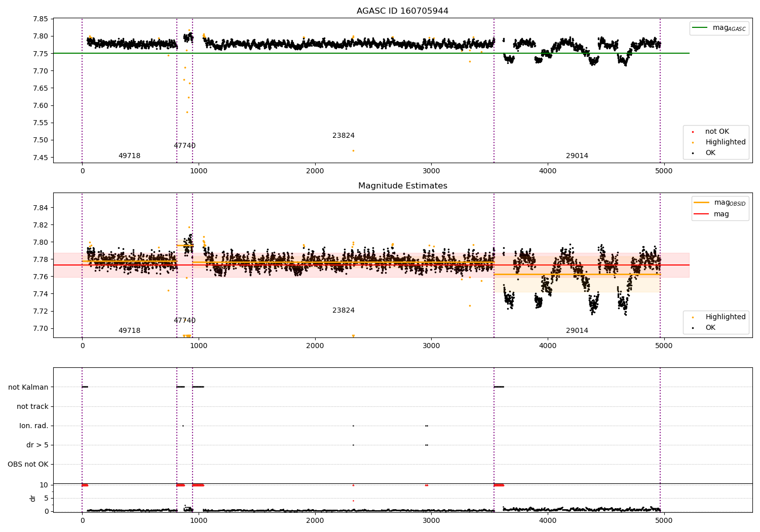
Task: Click the 5000 x-axis tick on bottom plot
Action: pyautogui.click(x=664, y=520)
